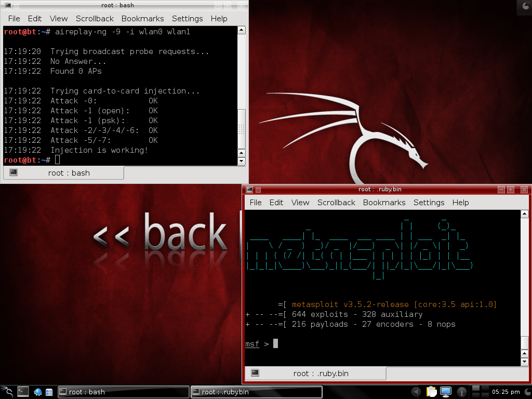Click the display monitor tray icon

click(x=446, y=392)
